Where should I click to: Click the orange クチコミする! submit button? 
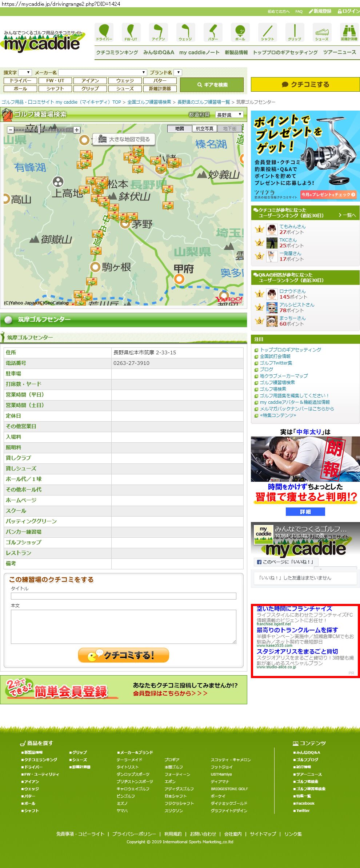click(124, 655)
